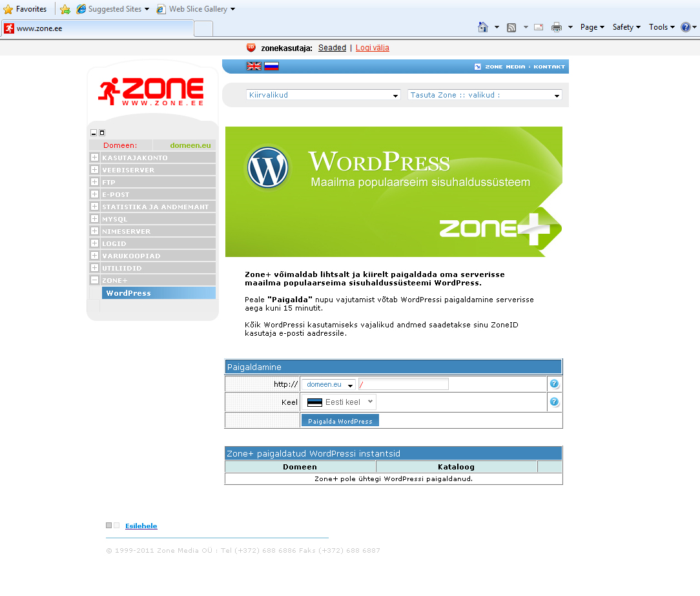Open the Home button dropdown arrow
The image size is (700, 596).
point(497,27)
